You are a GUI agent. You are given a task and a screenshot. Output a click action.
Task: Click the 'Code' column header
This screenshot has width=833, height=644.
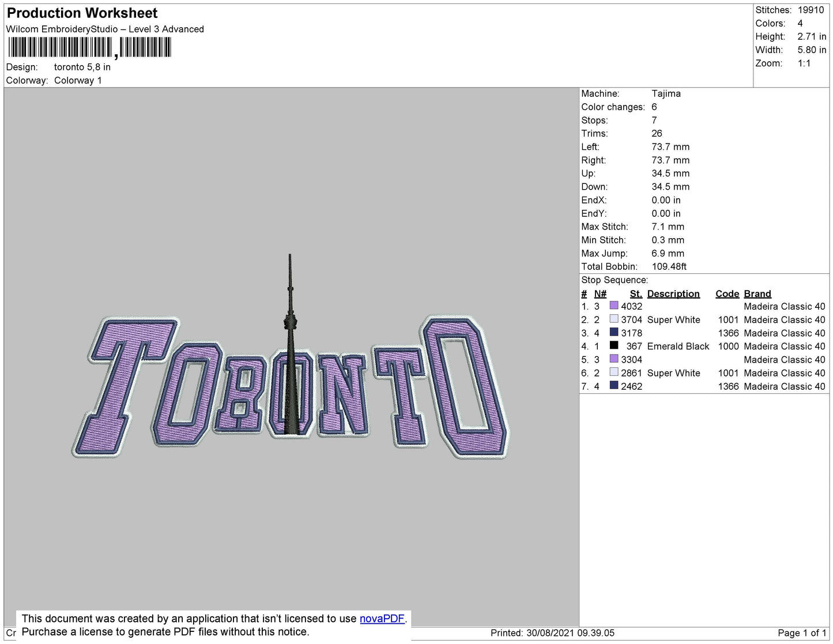pos(727,293)
